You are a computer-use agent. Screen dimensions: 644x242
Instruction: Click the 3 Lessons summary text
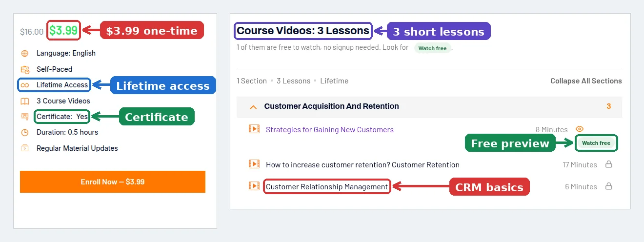293,81
